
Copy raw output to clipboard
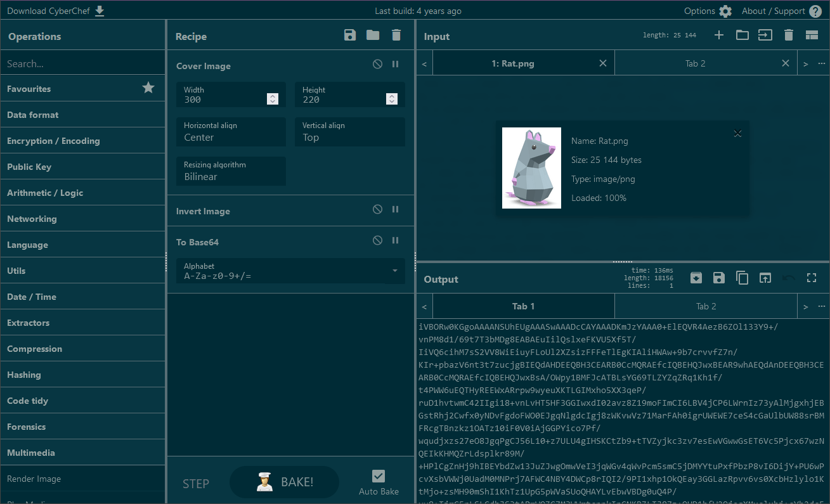click(742, 278)
